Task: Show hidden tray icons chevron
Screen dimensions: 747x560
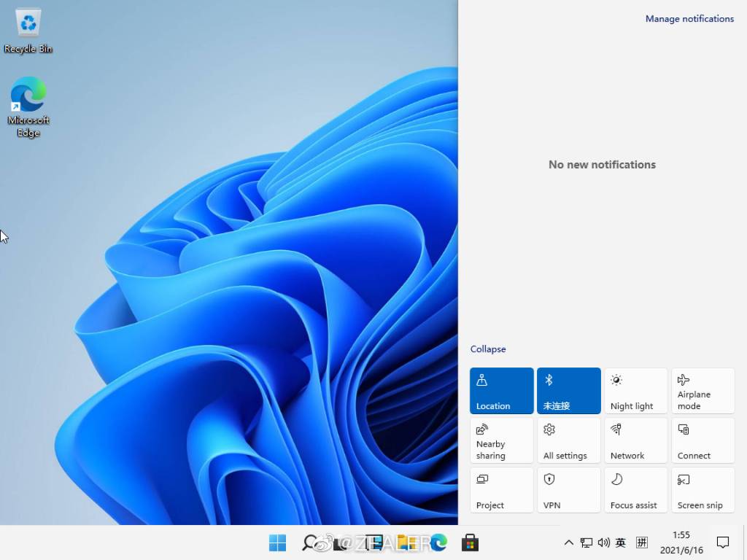Action: [569, 542]
